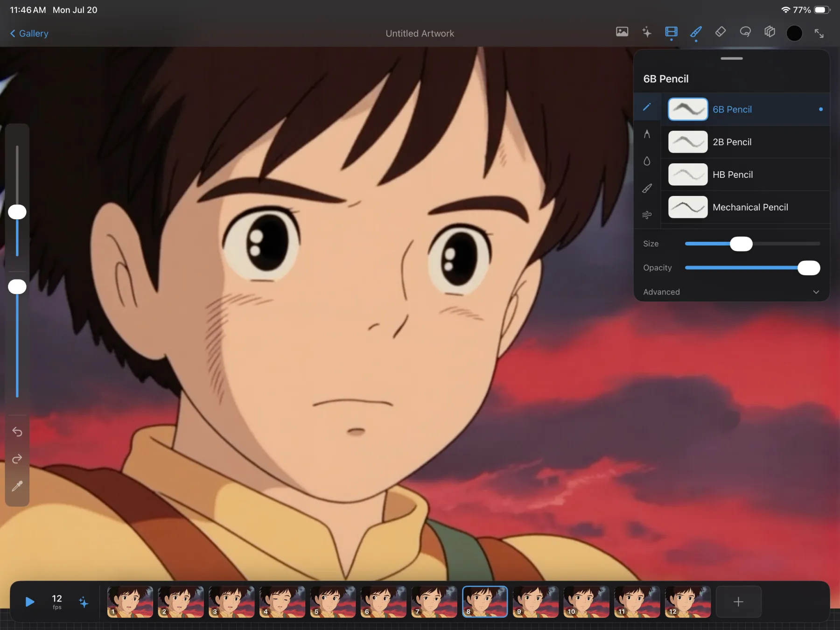
Task: Choose the ink pen brush category icon
Action: (x=647, y=134)
